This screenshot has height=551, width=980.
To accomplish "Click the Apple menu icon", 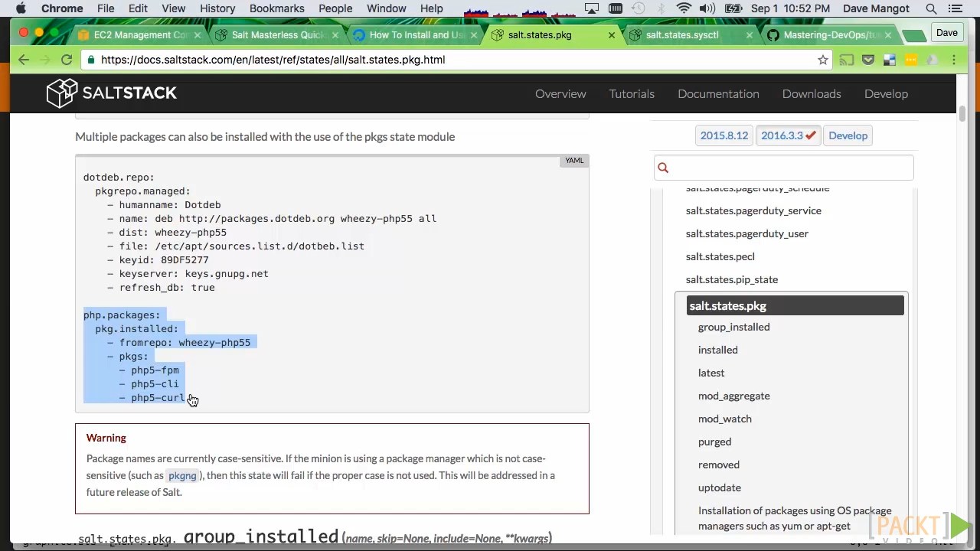I will click(x=21, y=8).
